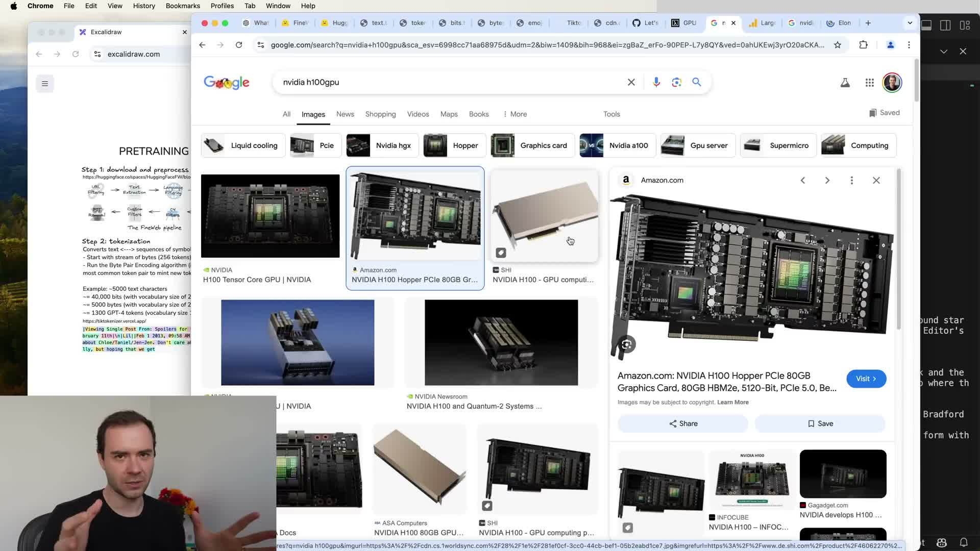
Task: Open Excalidraw hamburger menu
Action: [45, 84]
